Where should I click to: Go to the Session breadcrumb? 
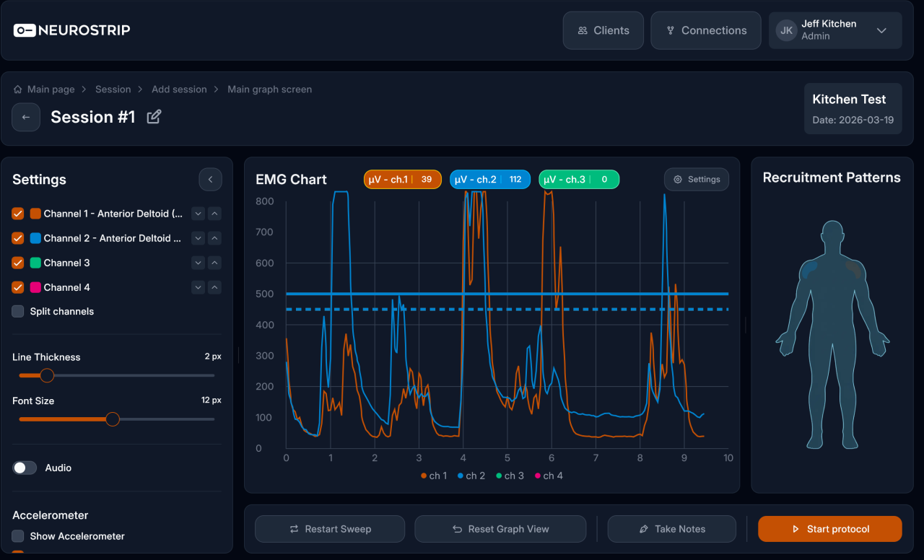pyautogui.click(x=113, y=89)
